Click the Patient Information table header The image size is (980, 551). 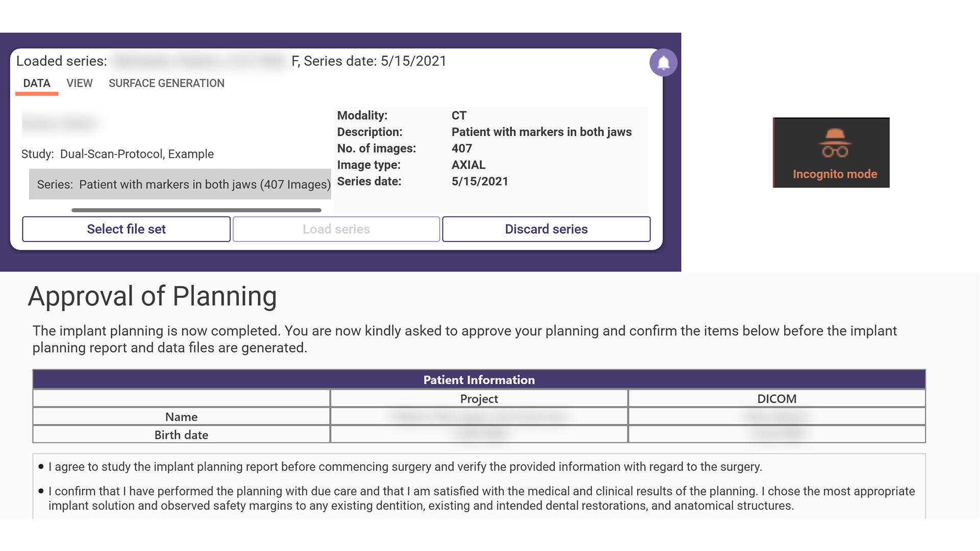[x=479, y=380]
